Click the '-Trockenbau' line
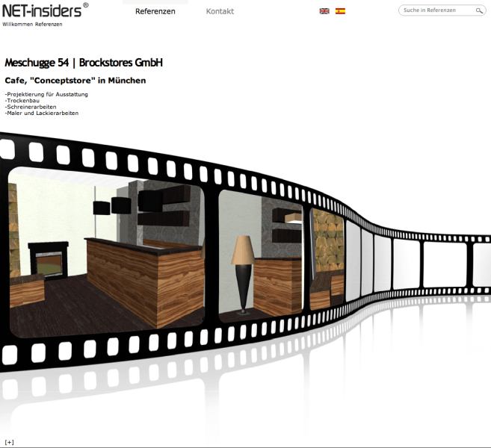491x448 pixels. pyautogui.click(x=22, y=101)
